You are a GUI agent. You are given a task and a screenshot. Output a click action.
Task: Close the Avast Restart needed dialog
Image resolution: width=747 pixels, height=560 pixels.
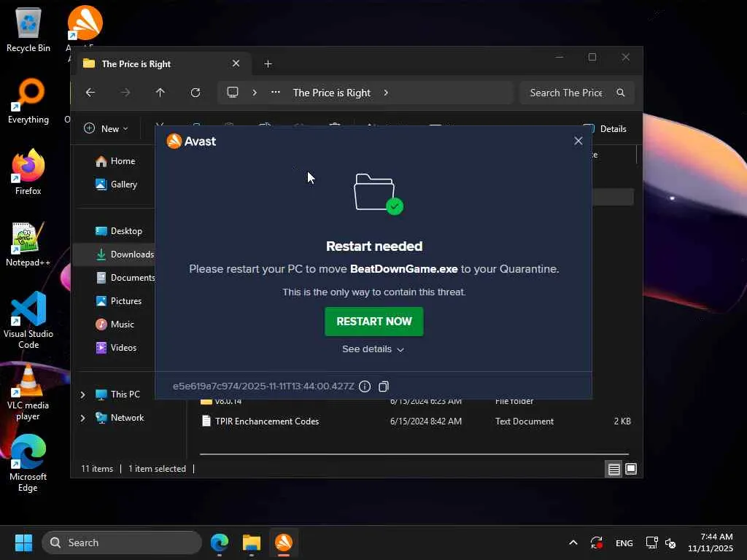point(578,141)
